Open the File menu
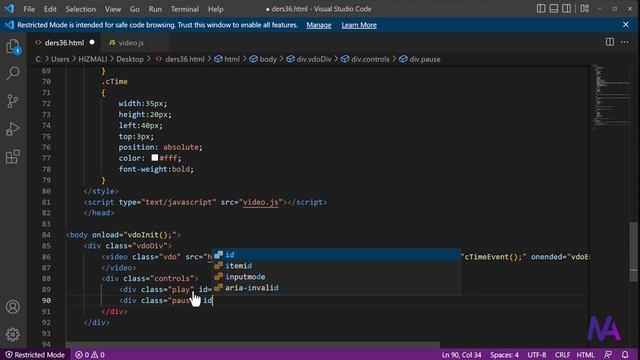The height and width of the screenshot is (360, 640). click(x=29, y=9)
